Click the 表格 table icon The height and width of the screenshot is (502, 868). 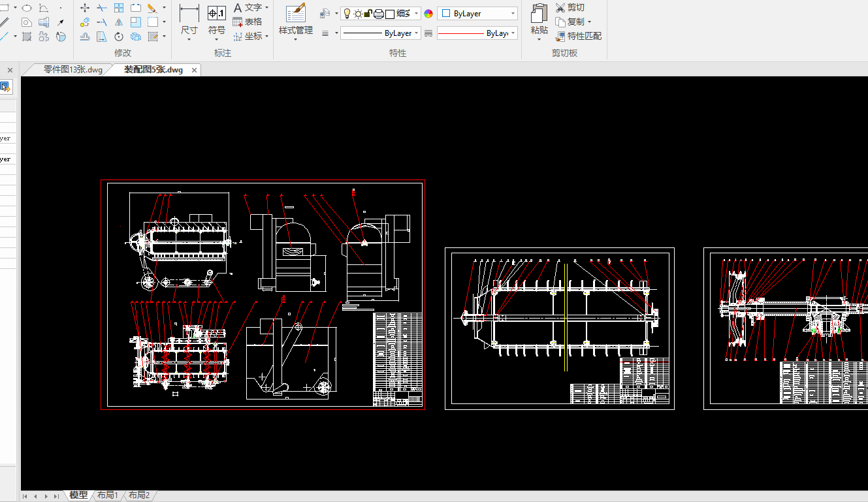[x=248, y=22]
